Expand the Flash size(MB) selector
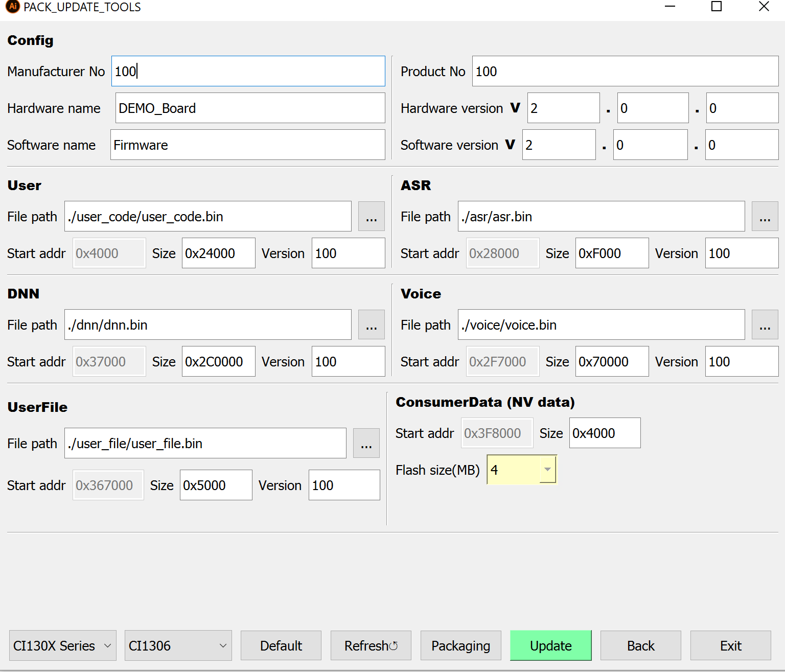This screenshot has height=672, width=785. tap(521, 469)
